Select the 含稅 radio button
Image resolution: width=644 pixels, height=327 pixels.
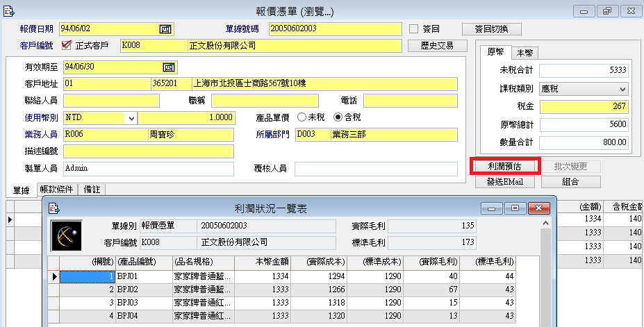(339, 117)
